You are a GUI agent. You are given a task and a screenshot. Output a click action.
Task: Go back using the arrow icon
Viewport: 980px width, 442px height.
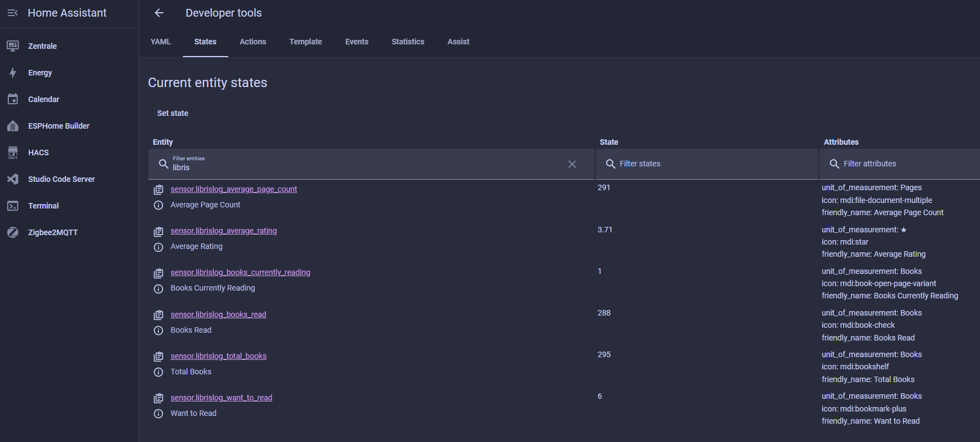click(159, 13)
